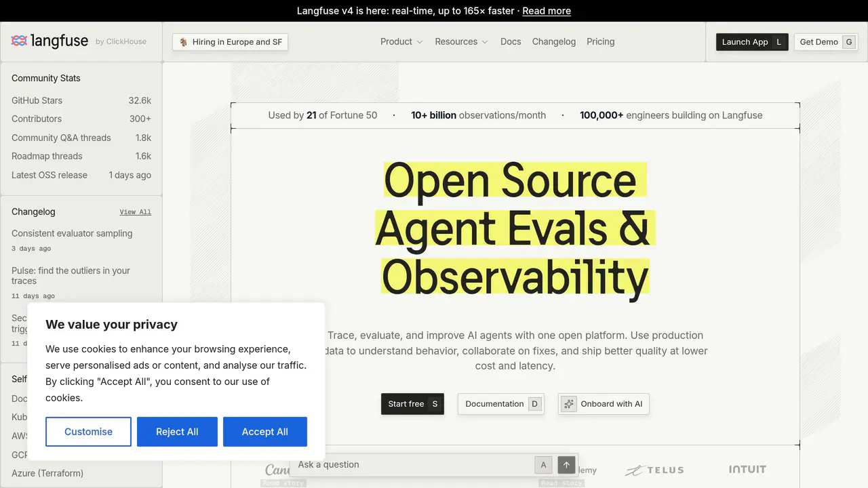Open the Docs page

tap(511, 42)
